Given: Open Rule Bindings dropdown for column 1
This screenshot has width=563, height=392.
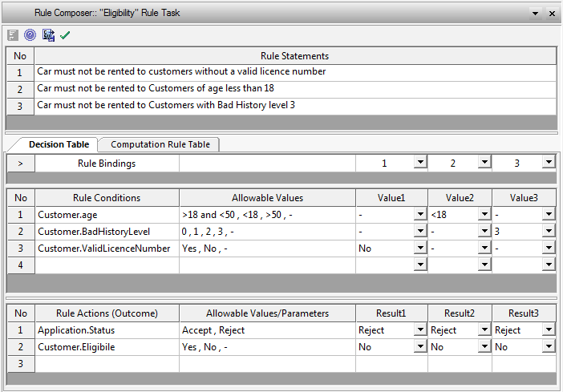Looking at the screenshot, I should point(420,162).
